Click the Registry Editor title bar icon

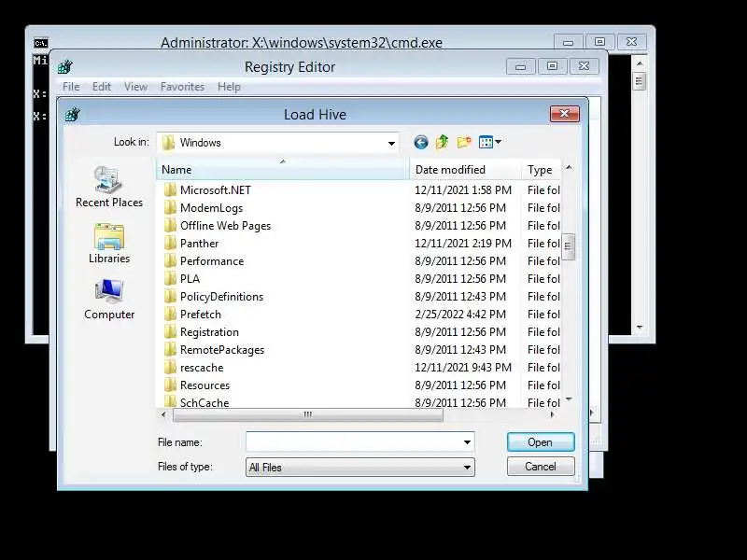pos(65,66)
